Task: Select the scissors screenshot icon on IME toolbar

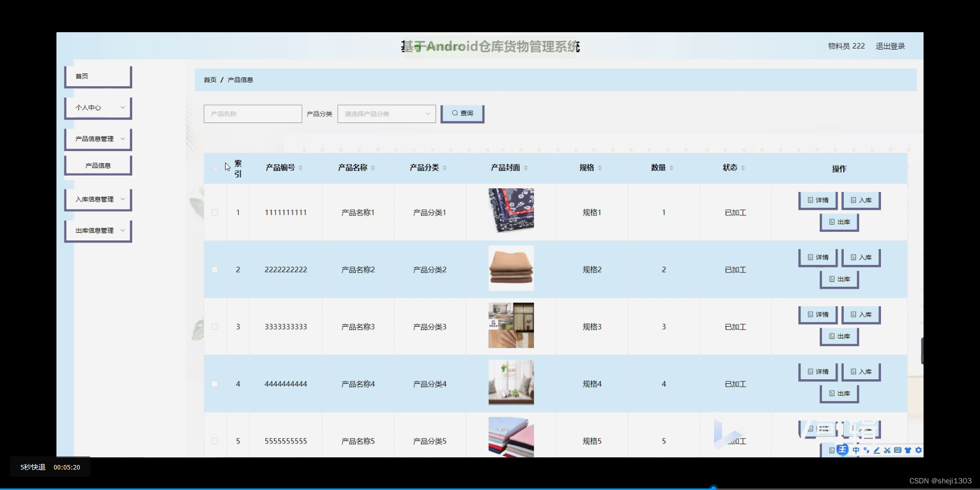Action: (888, 450)
